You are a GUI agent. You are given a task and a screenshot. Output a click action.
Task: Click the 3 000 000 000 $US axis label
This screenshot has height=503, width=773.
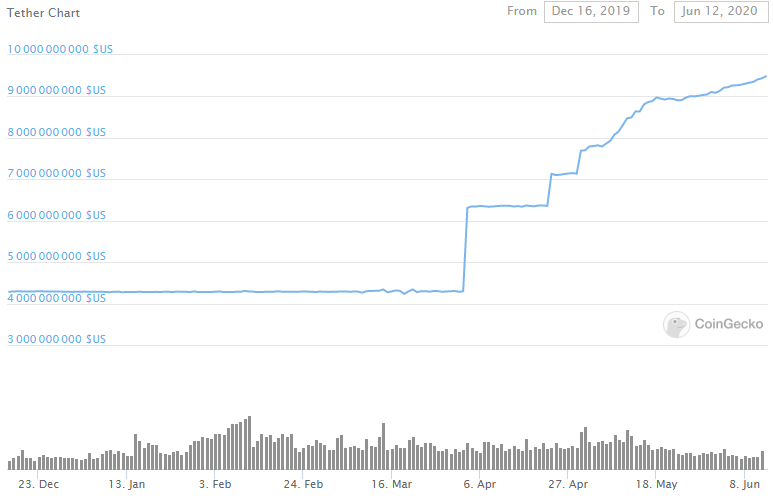pyautogui.click(x=57, y=339)
